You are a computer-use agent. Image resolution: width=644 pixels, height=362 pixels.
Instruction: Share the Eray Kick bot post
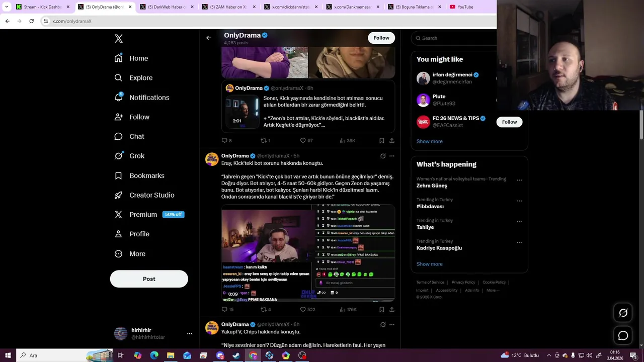(392, 310)
